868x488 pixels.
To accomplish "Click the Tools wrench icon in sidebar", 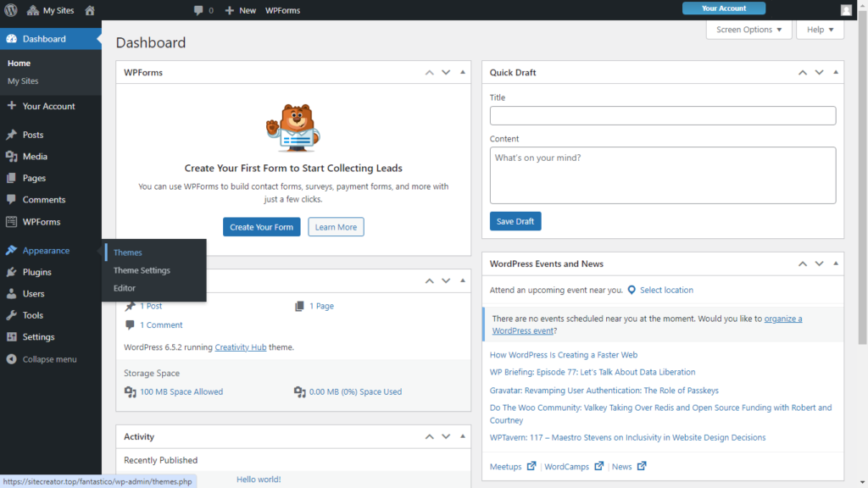I will coord(11,315).
